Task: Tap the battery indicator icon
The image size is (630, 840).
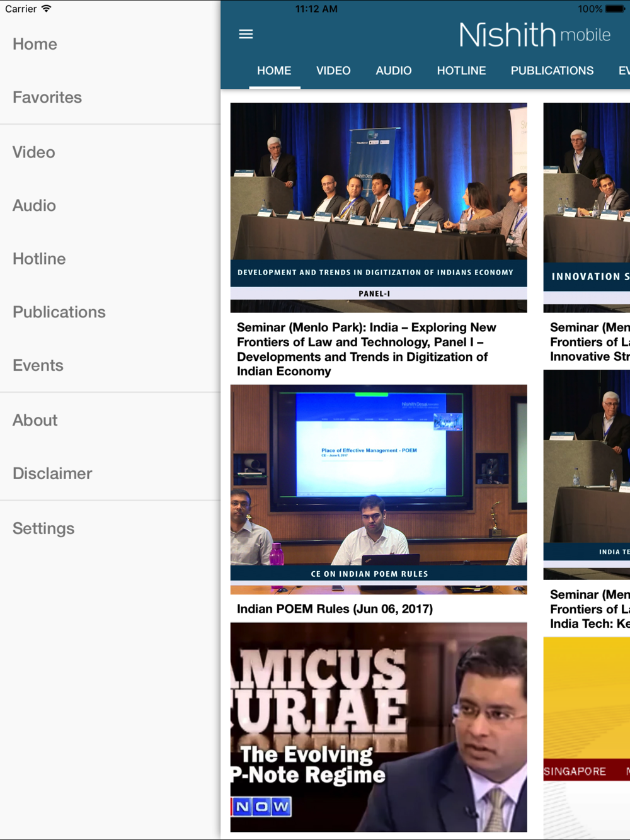Action: tap(615, 9)
